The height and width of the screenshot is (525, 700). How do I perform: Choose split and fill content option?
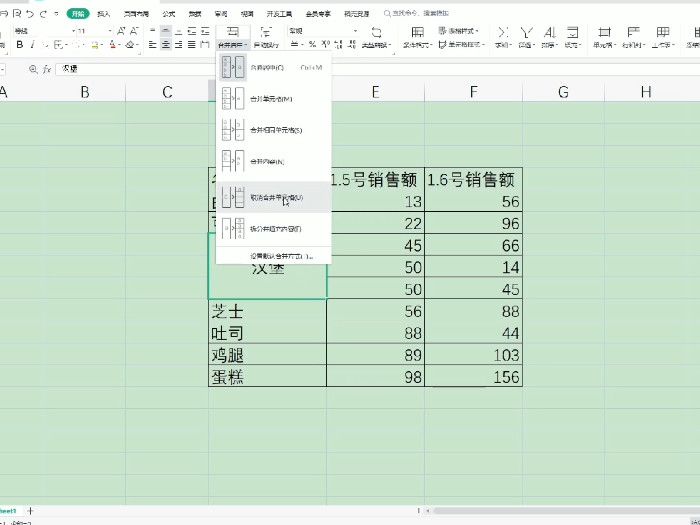point(273,229)
